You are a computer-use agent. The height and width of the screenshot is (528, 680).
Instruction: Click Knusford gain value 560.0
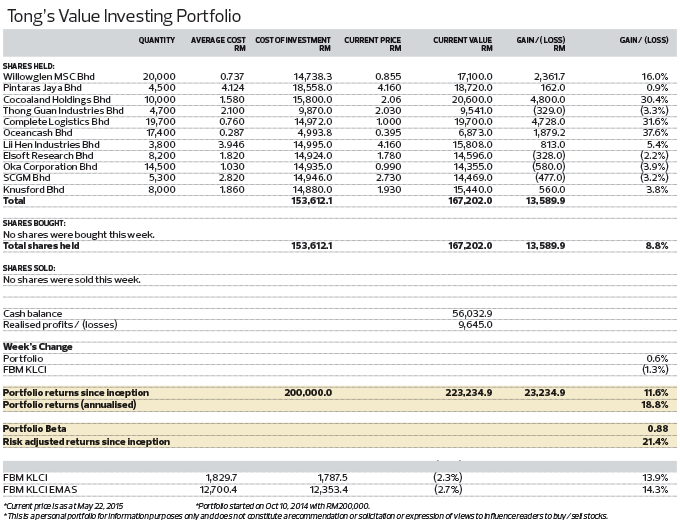tap(552, 190)
